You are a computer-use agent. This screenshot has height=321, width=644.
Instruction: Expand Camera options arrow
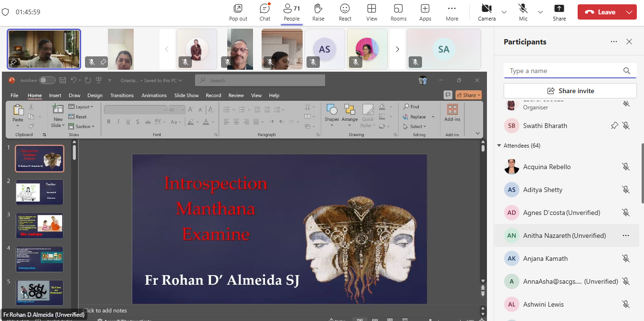point(504,12)
